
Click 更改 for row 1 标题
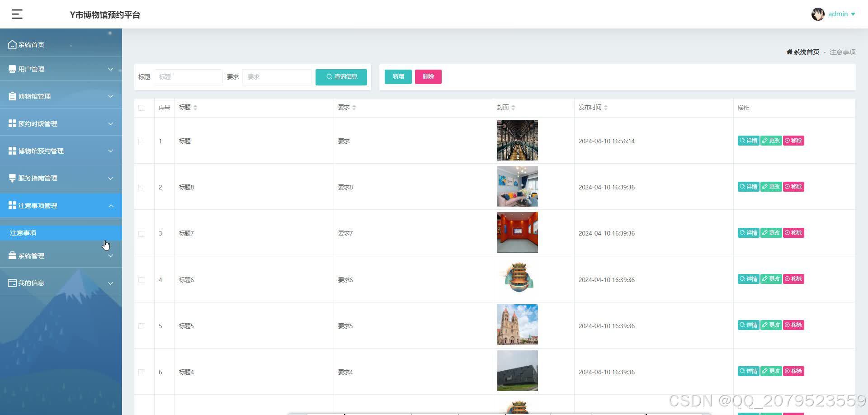[771, 141]
